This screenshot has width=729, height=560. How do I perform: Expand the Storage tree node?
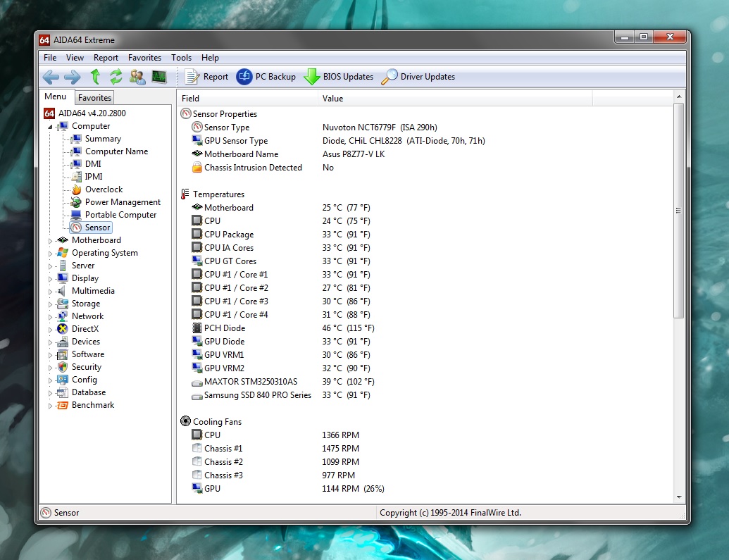[x=50, y=304]
